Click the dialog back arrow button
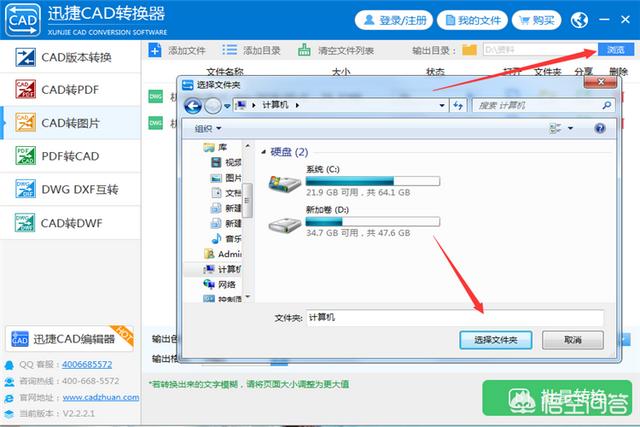640x427 pixels. click(193, 106)
